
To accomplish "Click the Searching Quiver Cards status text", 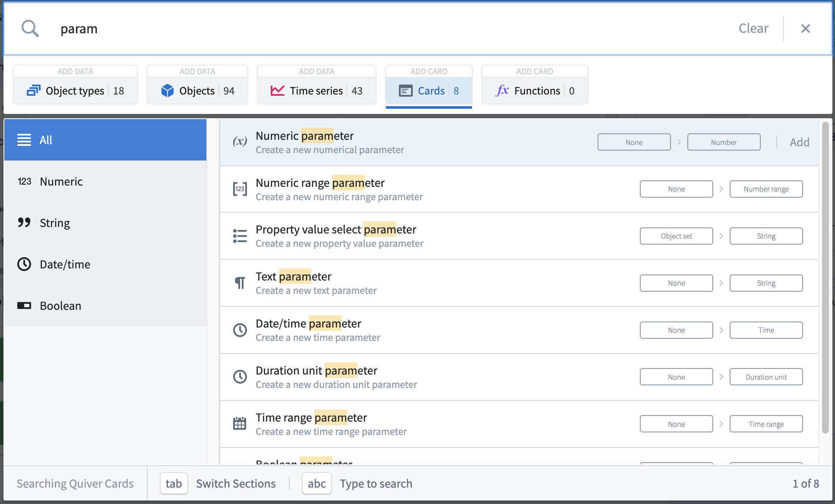I will [x=75, y=483].
